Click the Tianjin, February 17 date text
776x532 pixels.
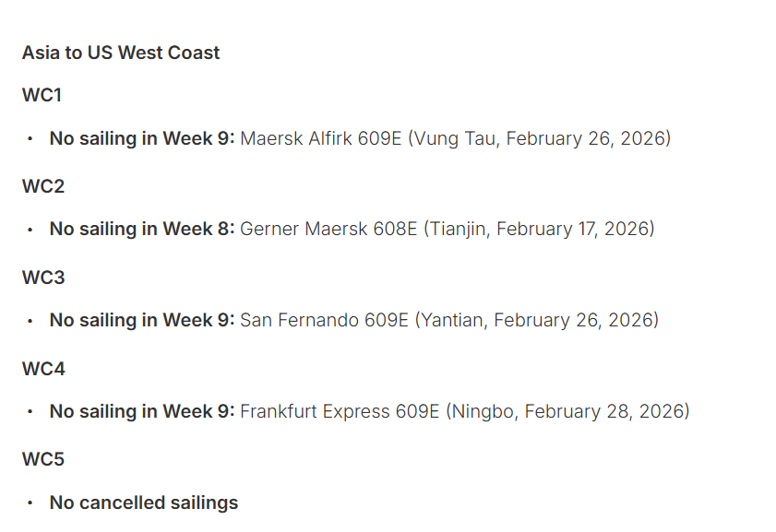pyautogui.click(x=539, y=229)
